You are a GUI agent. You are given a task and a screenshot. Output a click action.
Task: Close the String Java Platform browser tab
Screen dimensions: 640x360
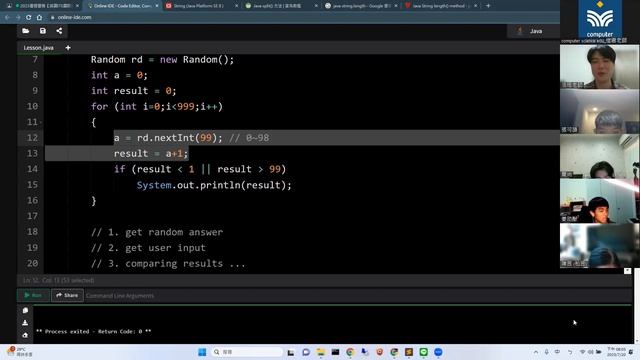pyautogui.click(x=236, y=6)
